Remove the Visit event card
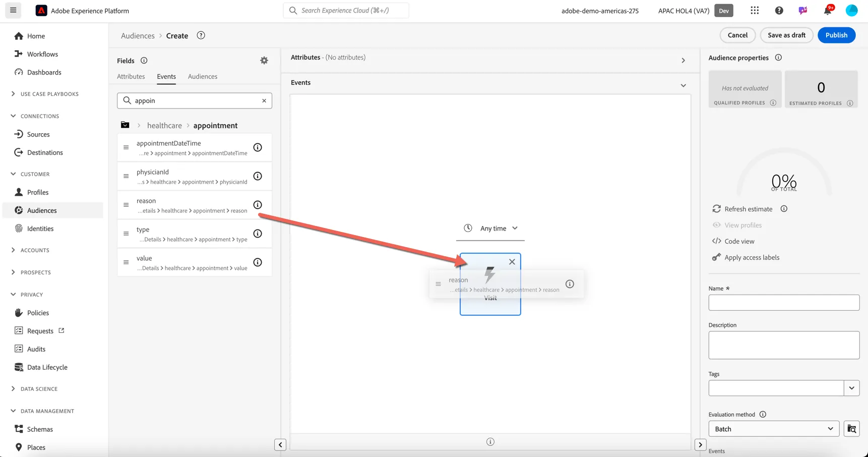This screenshot has height=457, width=868. (512, 262)
